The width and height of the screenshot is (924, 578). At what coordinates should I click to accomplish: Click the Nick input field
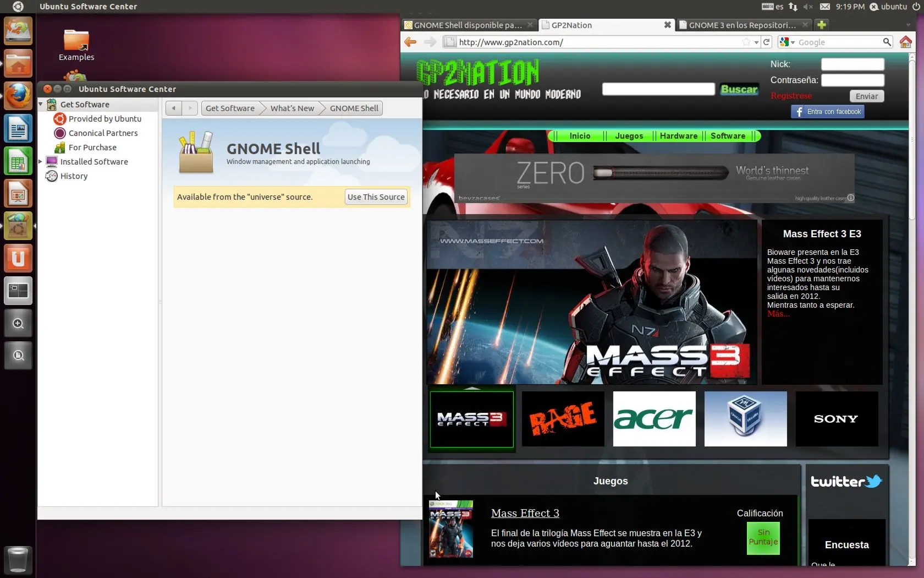(x=853, y=64)
